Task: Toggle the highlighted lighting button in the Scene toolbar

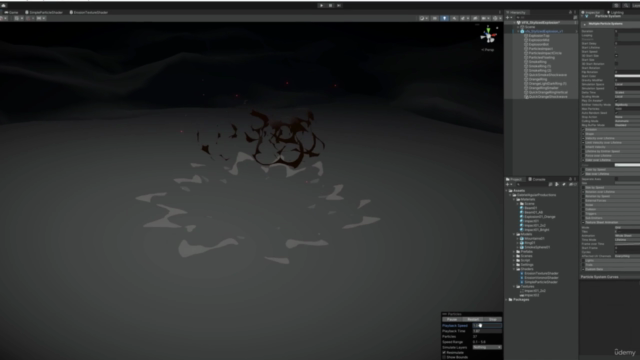Action: (444, 18)
